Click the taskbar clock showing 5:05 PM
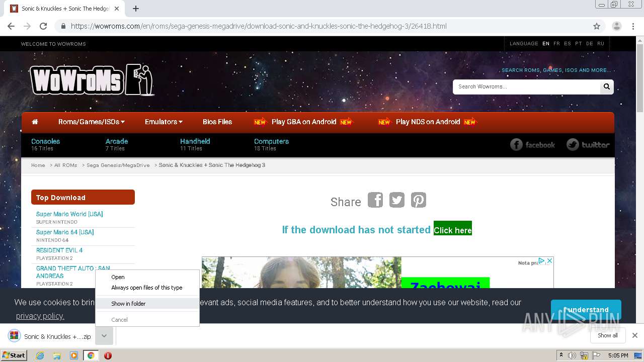The image size is (644, 362). 618,355
